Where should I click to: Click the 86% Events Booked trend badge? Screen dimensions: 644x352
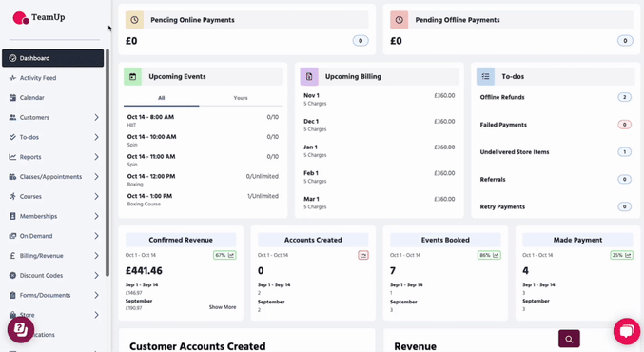point(489,255)
